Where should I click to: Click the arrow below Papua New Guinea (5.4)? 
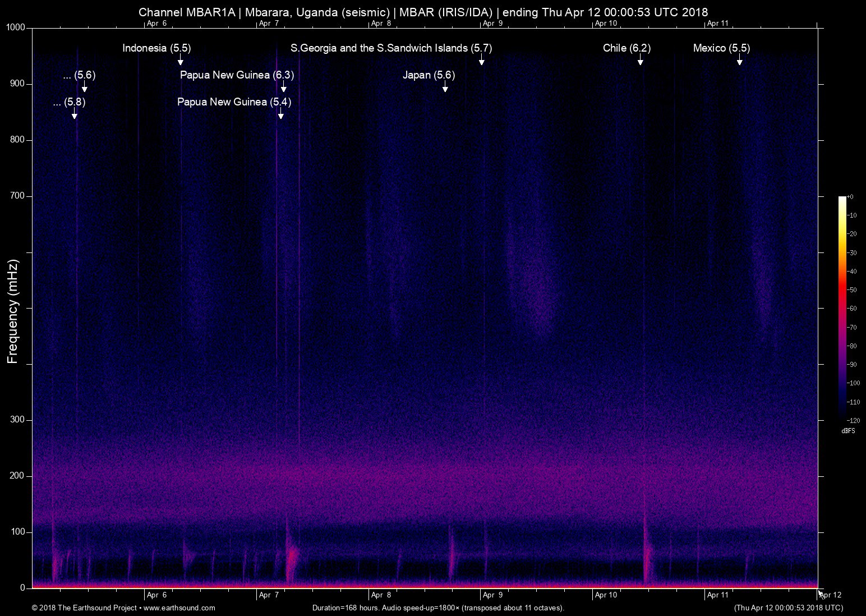point(280,114)
